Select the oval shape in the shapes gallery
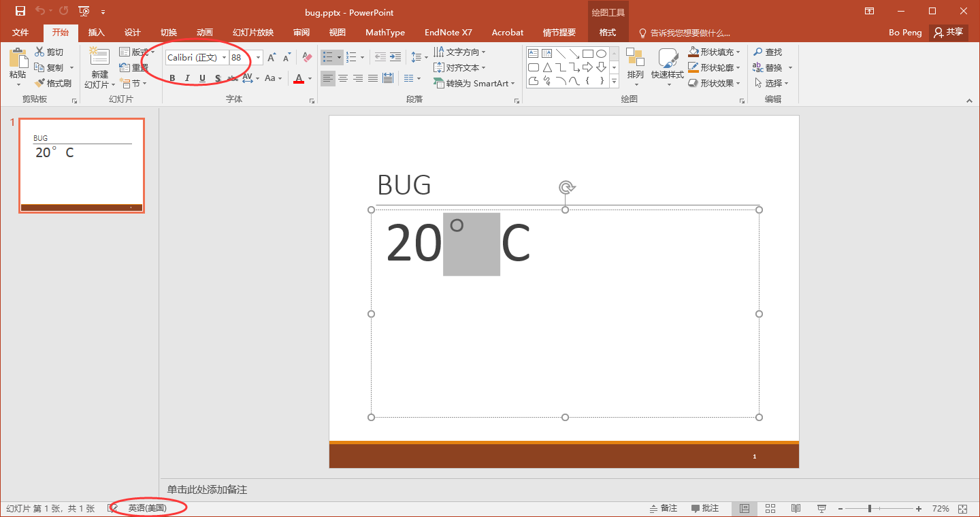Screen dimensions: 980x517 click(602, 53)
